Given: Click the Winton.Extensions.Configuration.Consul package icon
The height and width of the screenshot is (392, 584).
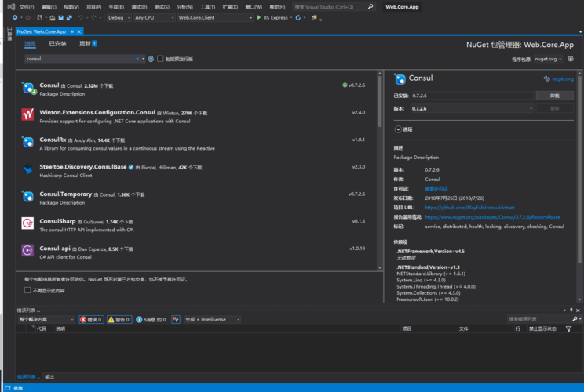Looking at the screenshot, I should click(x=27, y=114).
